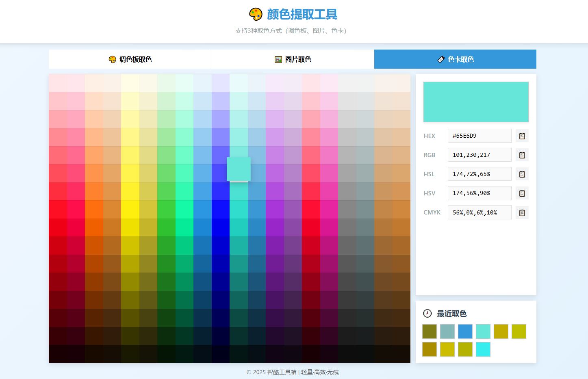
Task: Click the HSV field showing 174,56%,90%
Action: (x=480, y=193)
